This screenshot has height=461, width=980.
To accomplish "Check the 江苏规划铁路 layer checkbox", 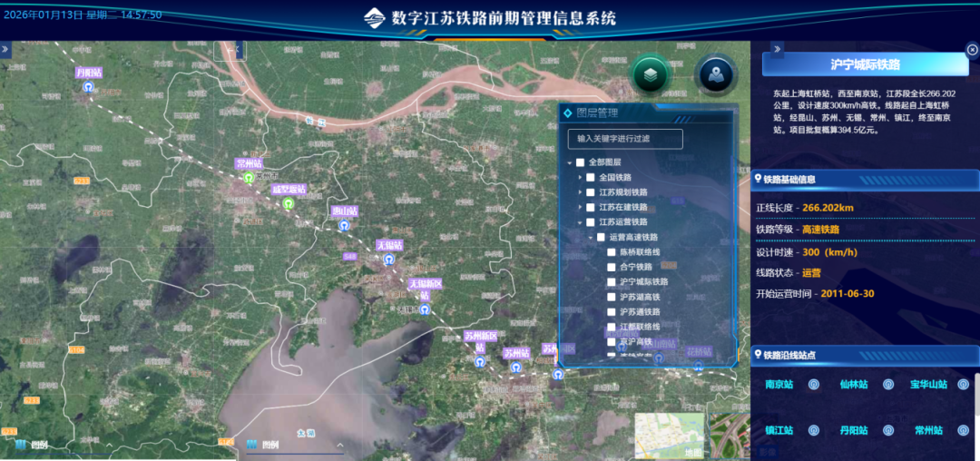I will [x=590, y=192].
